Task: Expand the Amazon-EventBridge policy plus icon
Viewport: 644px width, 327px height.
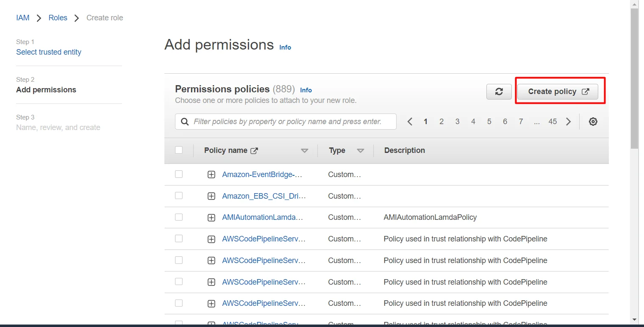Action: (211, 175)
